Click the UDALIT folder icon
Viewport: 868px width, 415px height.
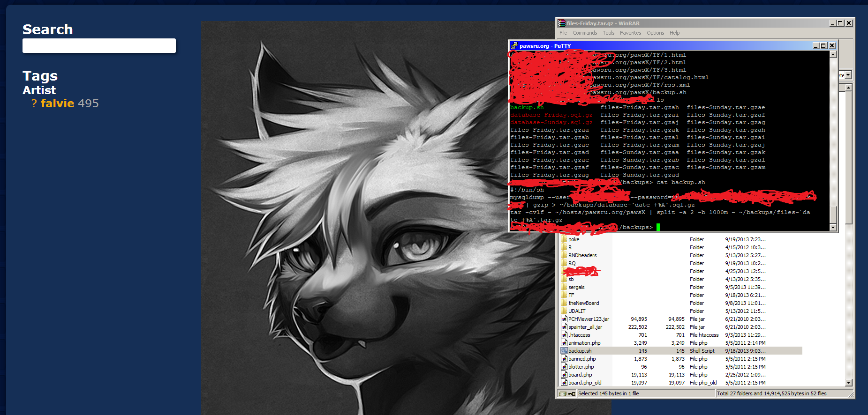(x=564, y=311)
